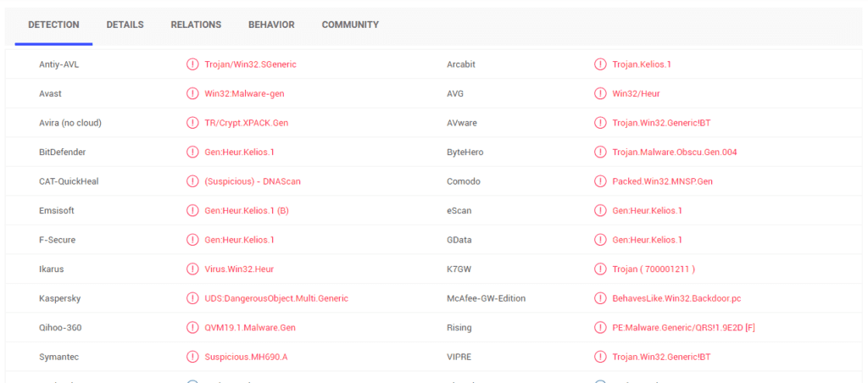Click the warning icon beside TR/Crypt.XPACK.Gen
Viewport: 868px width, 383px height.
coord(192,123)
